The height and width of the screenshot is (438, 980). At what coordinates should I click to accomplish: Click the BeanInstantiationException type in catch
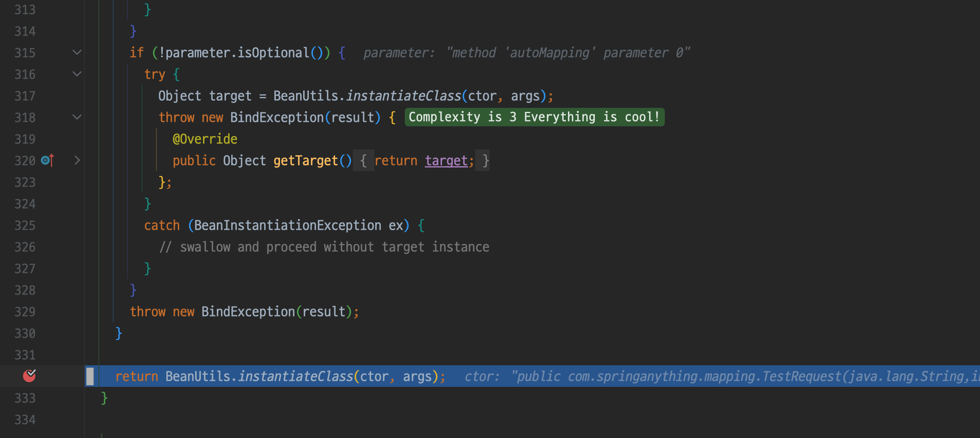[288, 225]
